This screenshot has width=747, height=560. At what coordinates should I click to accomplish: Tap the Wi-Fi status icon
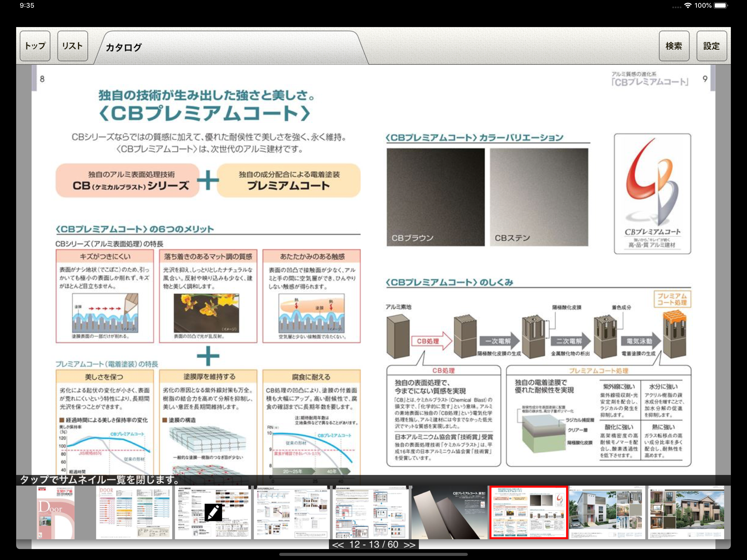tap(688, 5)
